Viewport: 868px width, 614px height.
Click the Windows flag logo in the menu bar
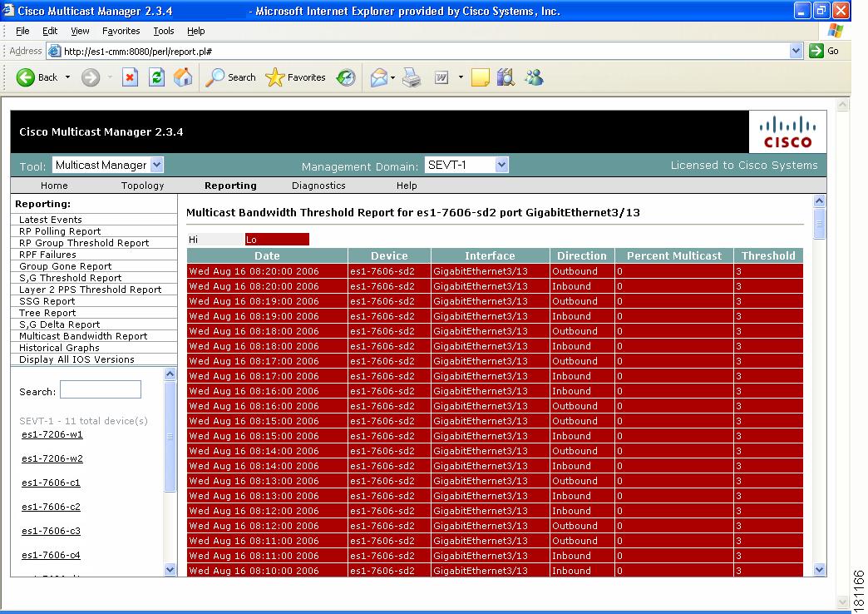coord(836,31)
